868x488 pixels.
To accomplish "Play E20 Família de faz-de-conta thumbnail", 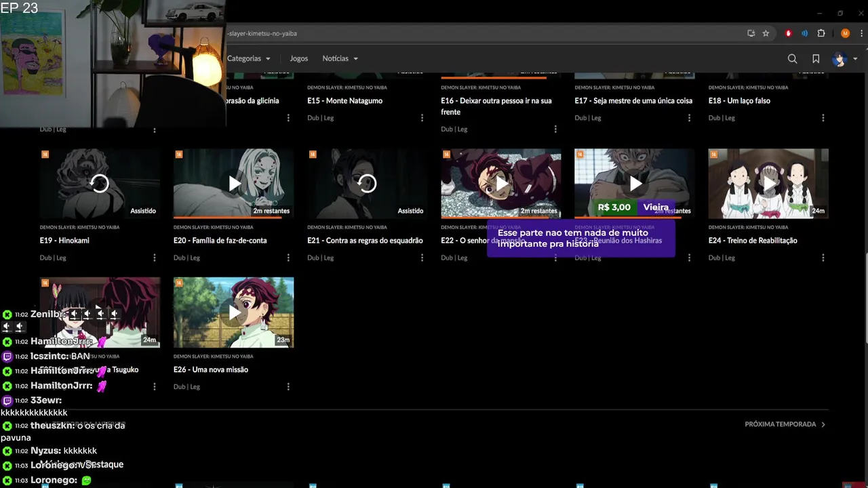I will 233,184.
